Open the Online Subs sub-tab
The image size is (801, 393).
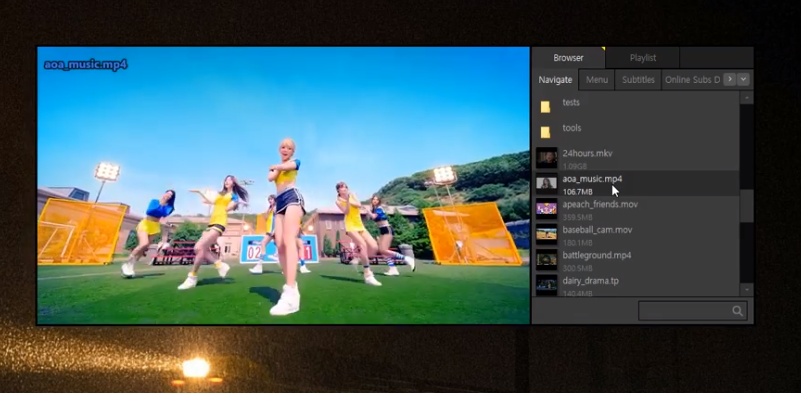692,80
